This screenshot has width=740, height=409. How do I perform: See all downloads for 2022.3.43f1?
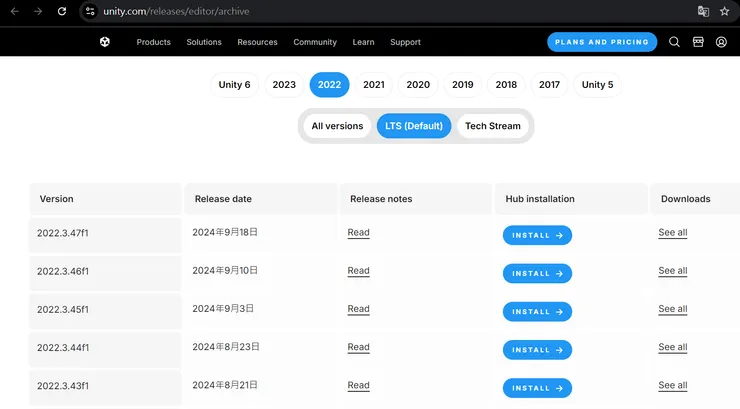(673, 385)
